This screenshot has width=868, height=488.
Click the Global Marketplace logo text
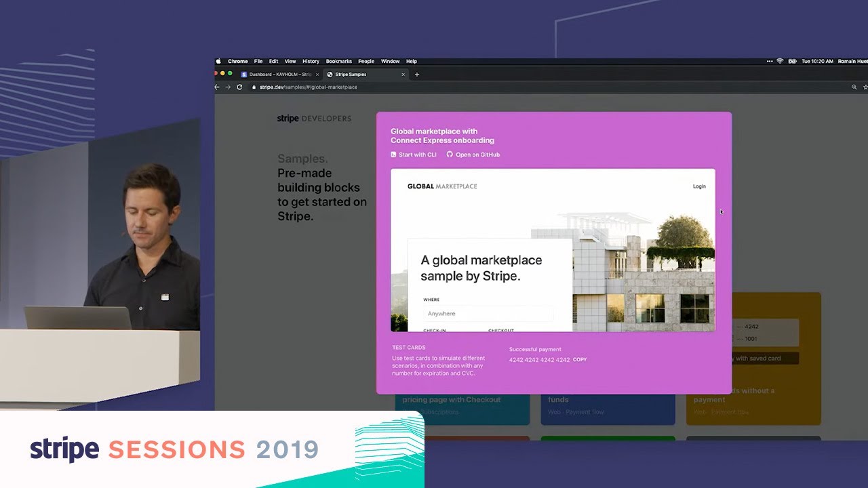tap(442, 186)
